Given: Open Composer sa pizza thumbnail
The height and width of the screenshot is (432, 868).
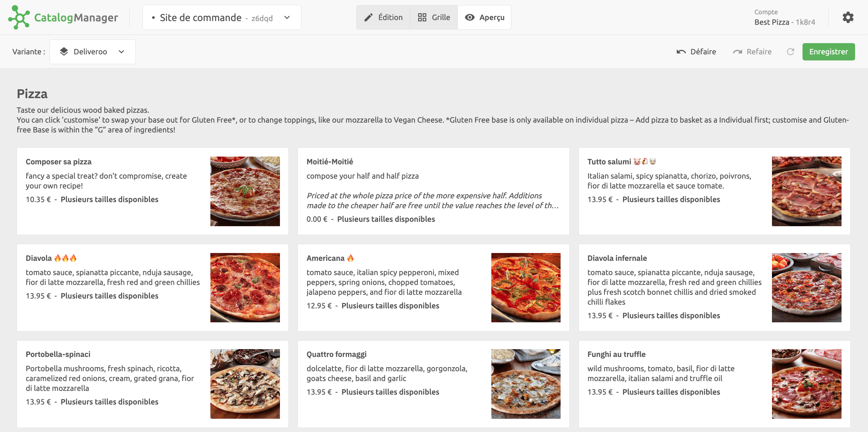Looking at the screenshot, I should point(245,191).
